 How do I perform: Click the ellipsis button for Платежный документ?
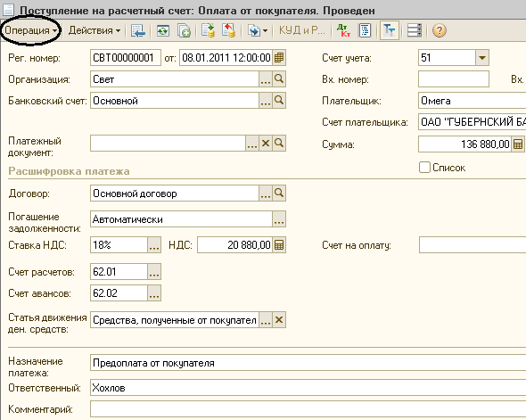click(252, 144)
